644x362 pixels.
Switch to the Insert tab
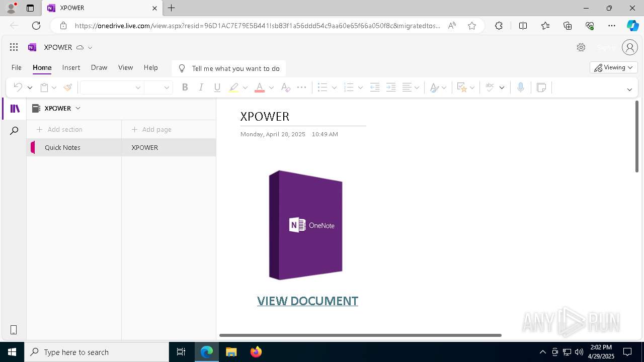pyautogui.click(x=71, y=67)
